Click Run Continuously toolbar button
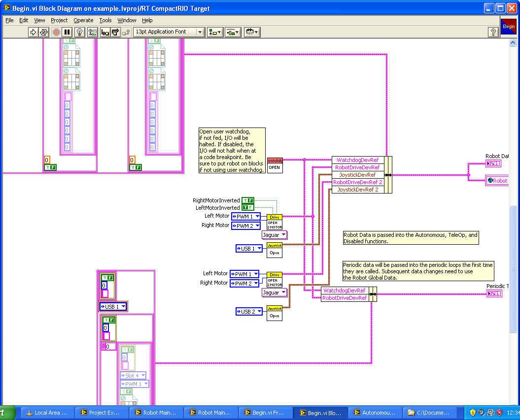The width and height of the screenshot is (520, 420). [44, 32]
